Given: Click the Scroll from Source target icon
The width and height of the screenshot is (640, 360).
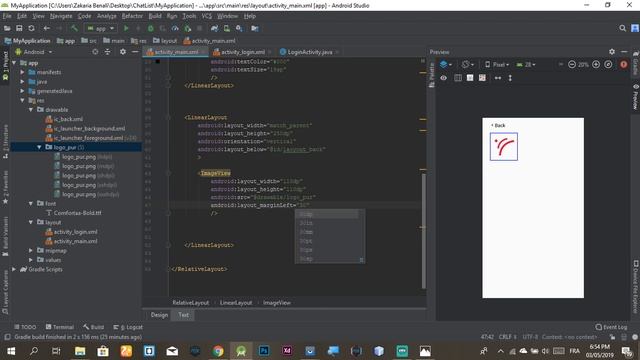Looking at the screenshot, I should [95, 52].
